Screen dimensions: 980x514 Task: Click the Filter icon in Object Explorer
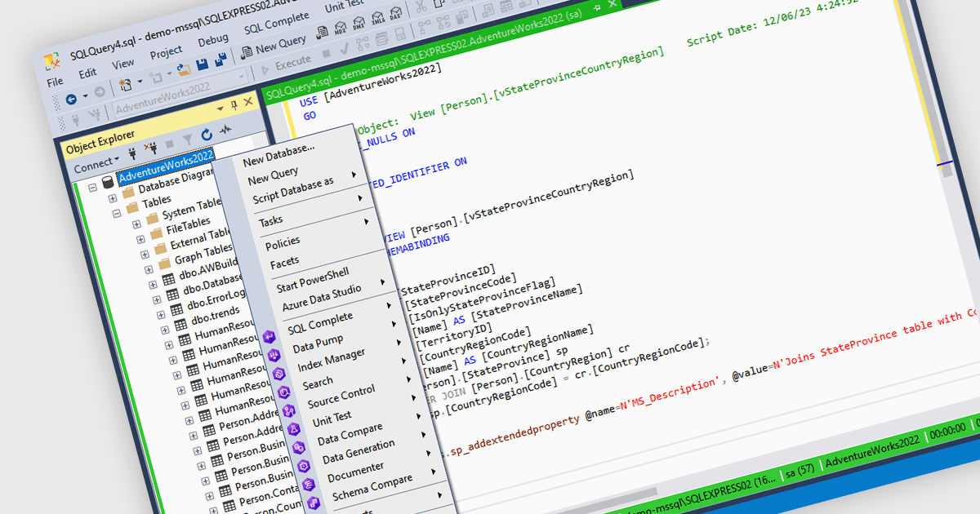(x=188, y=138)
